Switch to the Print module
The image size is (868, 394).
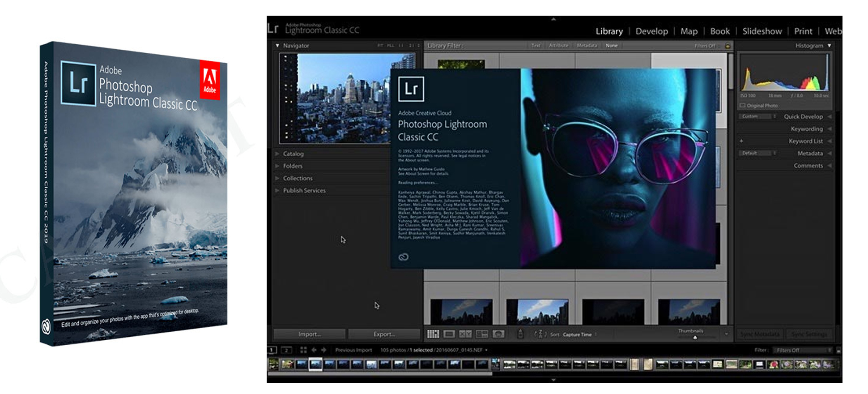803,31
